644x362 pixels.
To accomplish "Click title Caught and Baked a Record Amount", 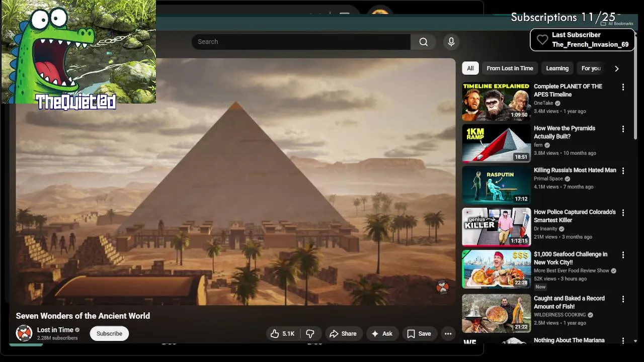I will 569,302.
